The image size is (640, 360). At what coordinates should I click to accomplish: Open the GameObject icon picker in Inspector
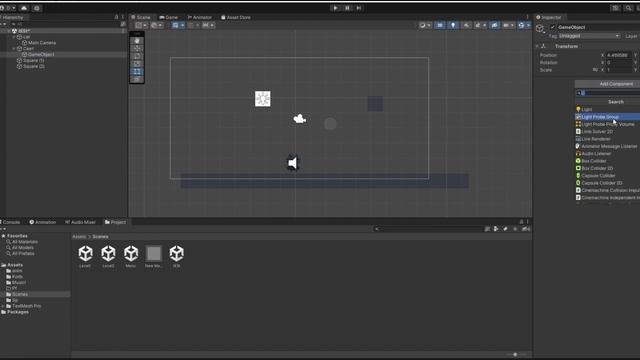[x=540, y=28]
